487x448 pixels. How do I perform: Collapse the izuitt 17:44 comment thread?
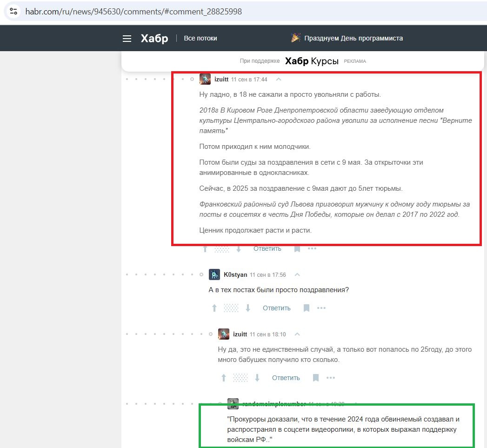279,79
